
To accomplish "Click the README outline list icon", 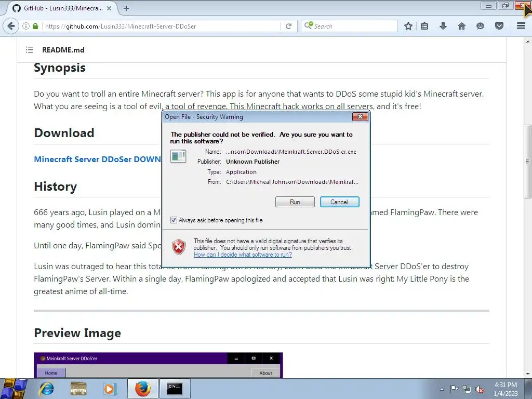I will point(30,50).
